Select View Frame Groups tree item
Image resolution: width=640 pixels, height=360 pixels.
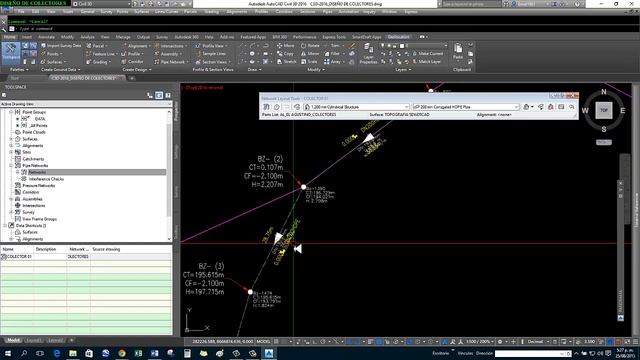click(x=39, y=219)
